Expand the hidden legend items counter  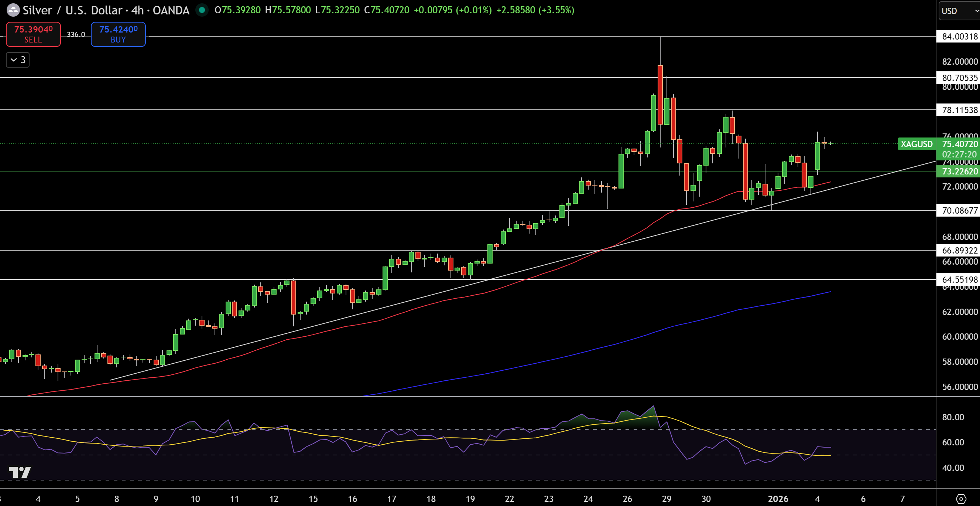tap(23, 60)
